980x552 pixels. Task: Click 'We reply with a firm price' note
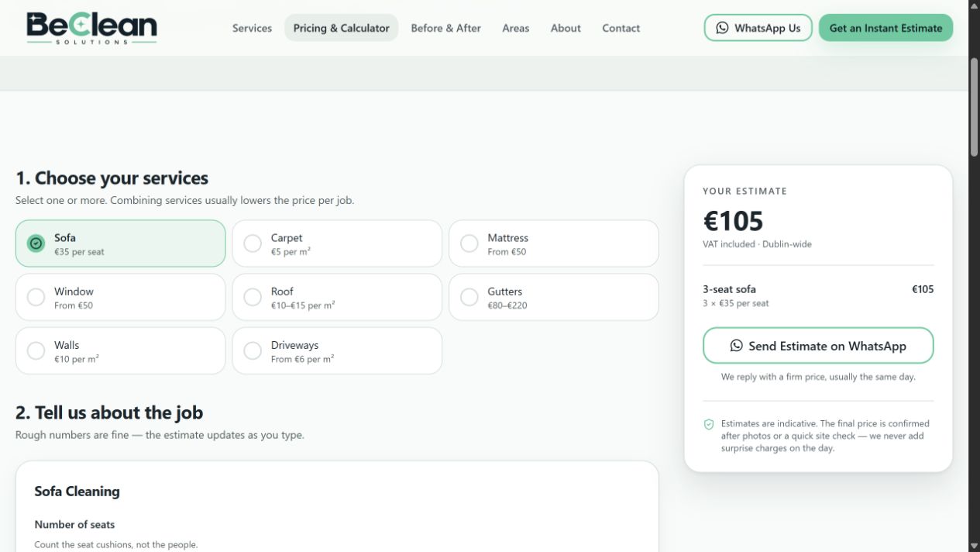[x=818, y=377]
